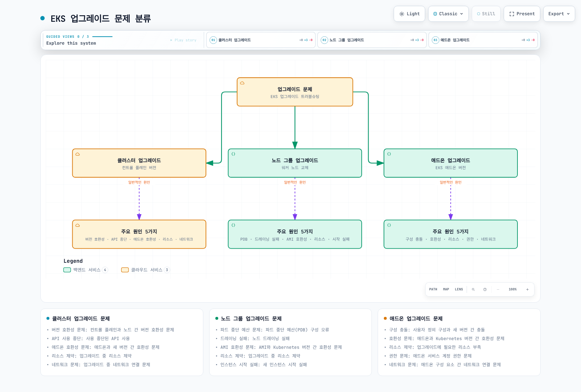581x392 pixels.
Task: Click the 'AMI 호환성 문제' bullet line
Action: (281, 347)
